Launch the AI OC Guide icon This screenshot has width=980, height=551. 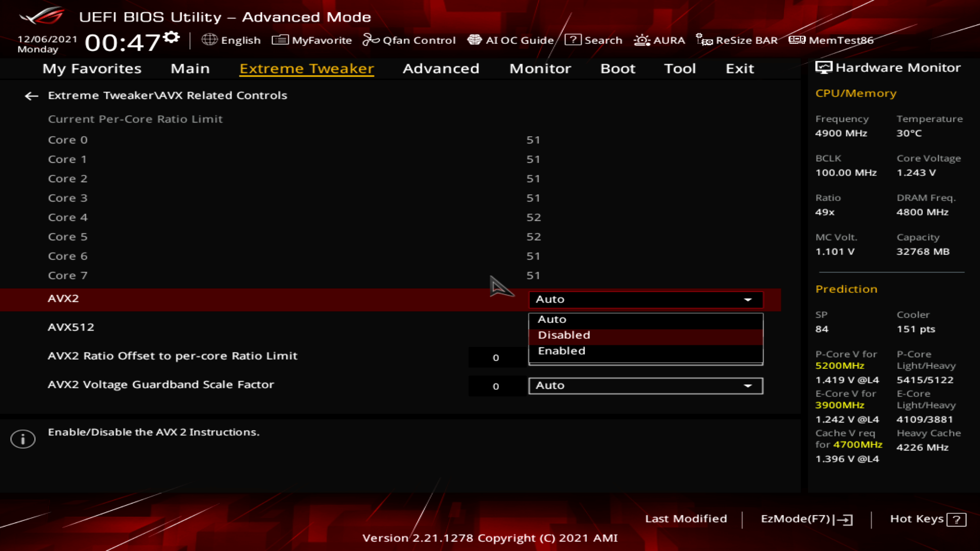coord(474,40)
